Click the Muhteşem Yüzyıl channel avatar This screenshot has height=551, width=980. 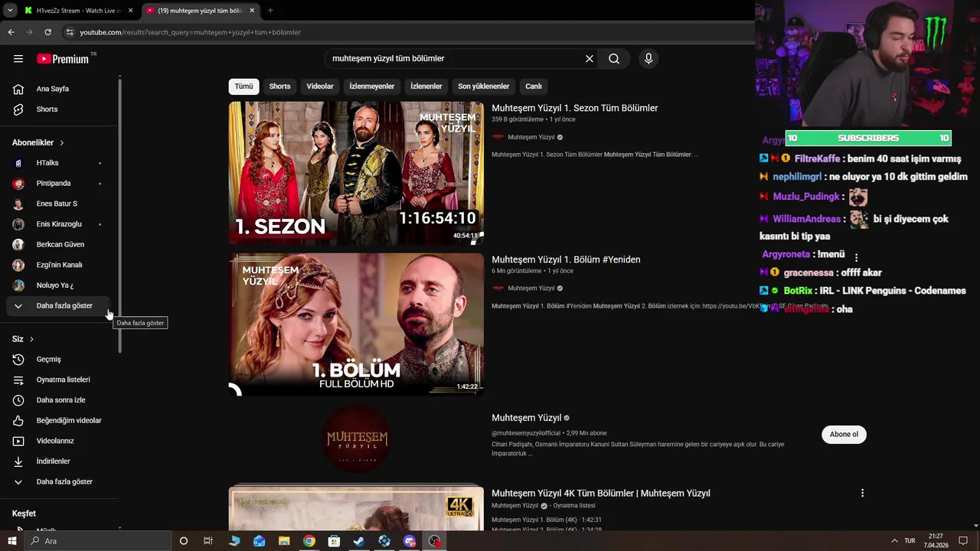tap(356, 439)
